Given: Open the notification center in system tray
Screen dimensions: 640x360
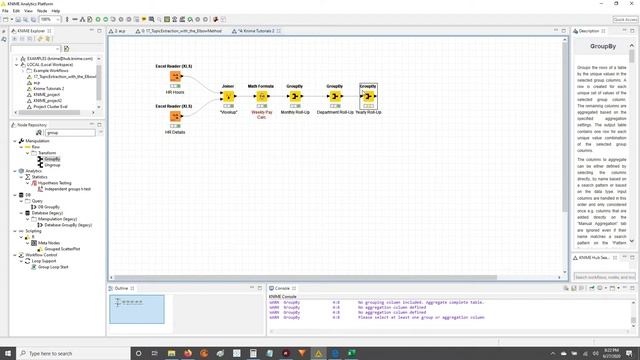Looking at the screenshot, I should click(x=629, y=353).
